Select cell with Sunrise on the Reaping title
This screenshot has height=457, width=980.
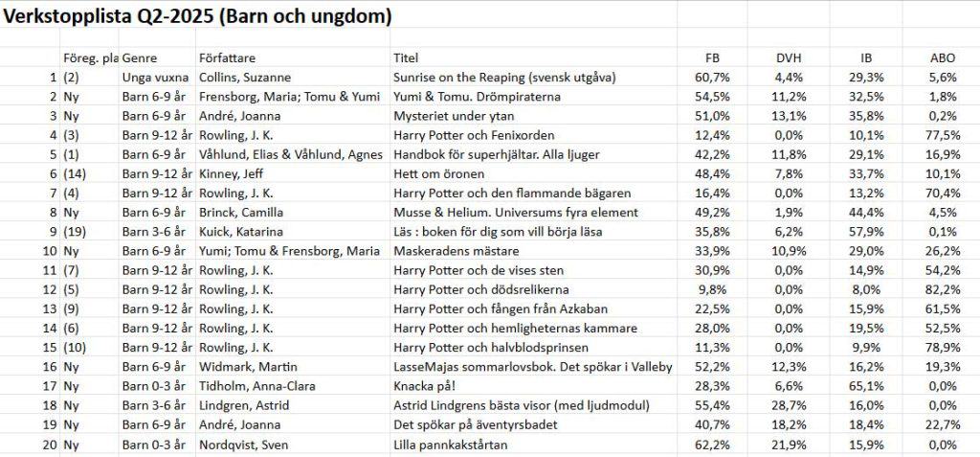click(534, 78)
